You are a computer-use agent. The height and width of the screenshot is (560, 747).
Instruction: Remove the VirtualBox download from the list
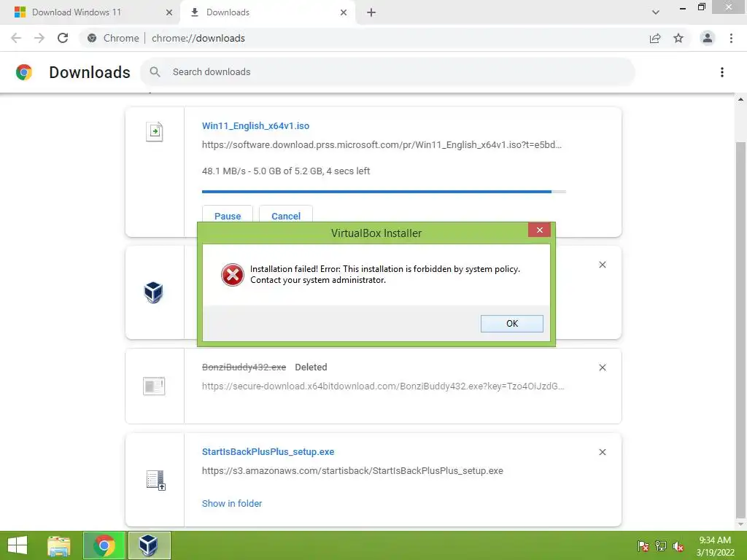602,265
